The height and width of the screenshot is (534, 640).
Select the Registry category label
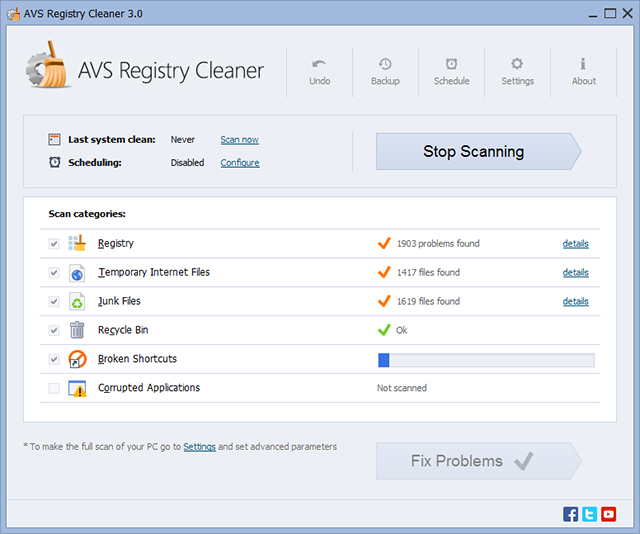(x=116, y=243)
